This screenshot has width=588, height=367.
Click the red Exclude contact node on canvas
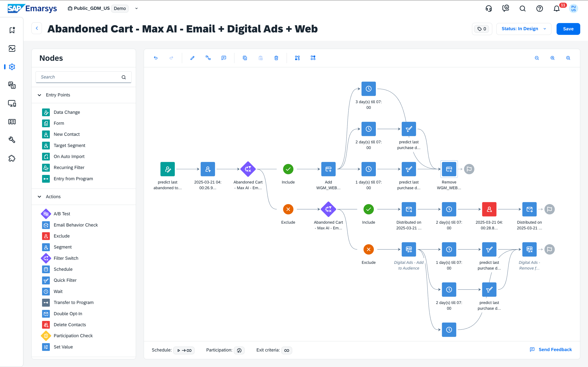pyautogui.click(x=489, y=209)
